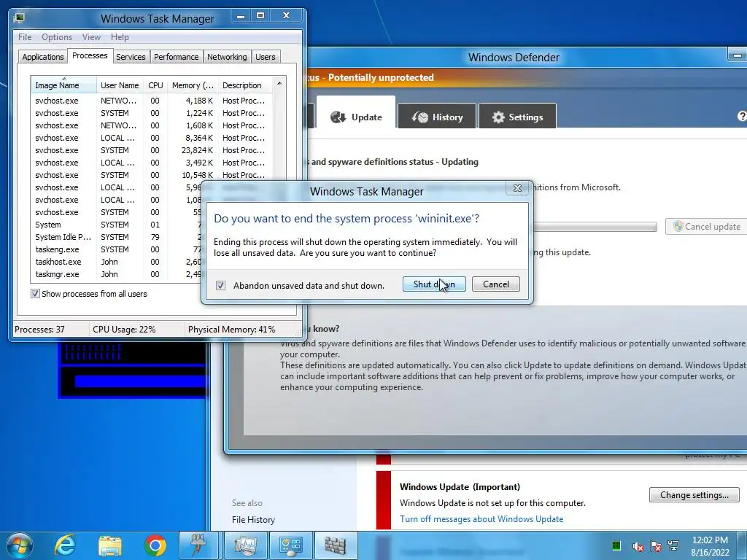Click the process list scroll up arrow

[x=279, y=83]
